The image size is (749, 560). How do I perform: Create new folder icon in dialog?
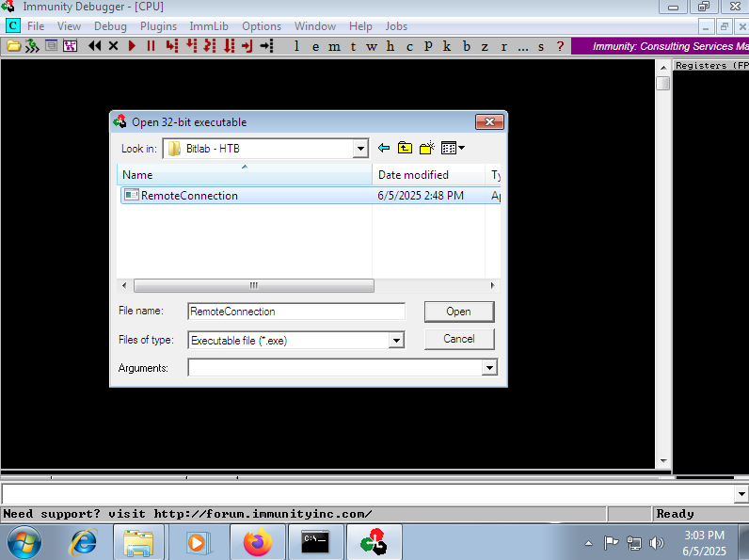click(x=427, y=148)
